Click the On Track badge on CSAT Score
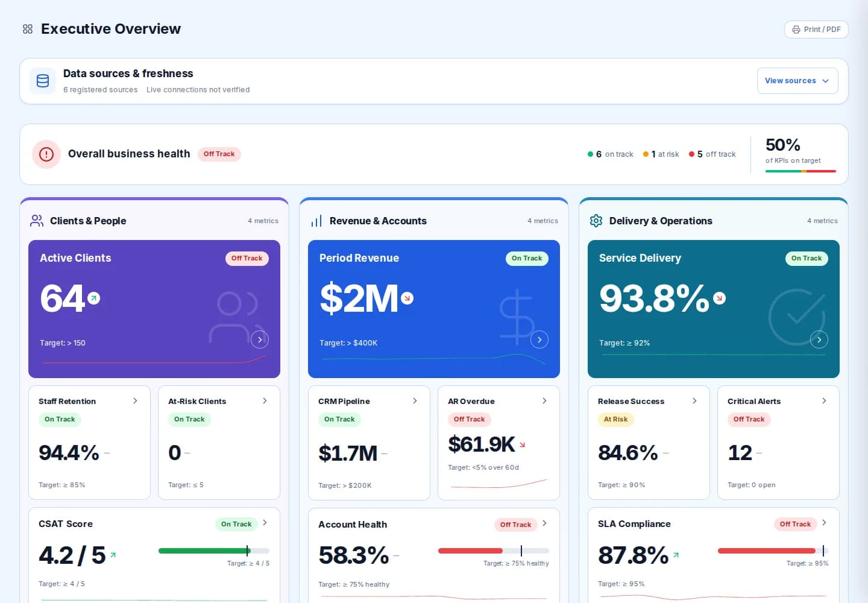The width and height of the screenshot is (868, 603). tap(236, 524)
